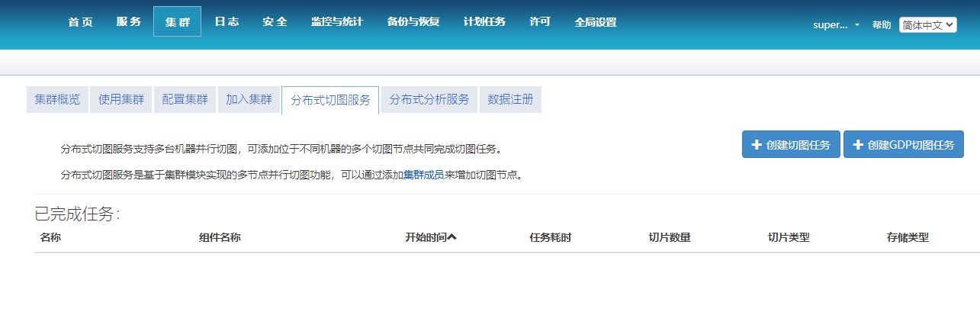Navigate to 监控与统计
The image size is (980, 325).
336,22
